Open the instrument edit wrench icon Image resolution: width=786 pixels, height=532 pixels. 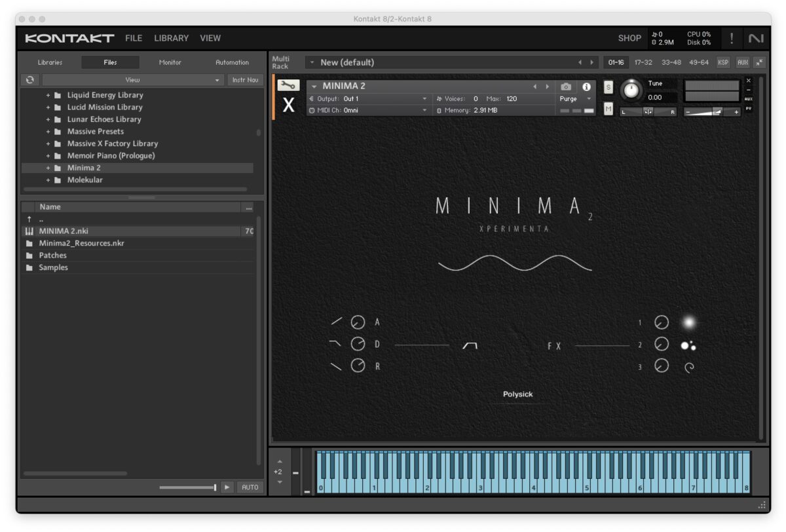[288, 85]
